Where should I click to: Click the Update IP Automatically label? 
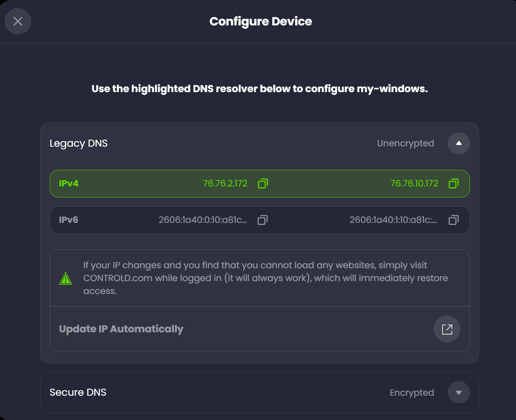(121, 329)
